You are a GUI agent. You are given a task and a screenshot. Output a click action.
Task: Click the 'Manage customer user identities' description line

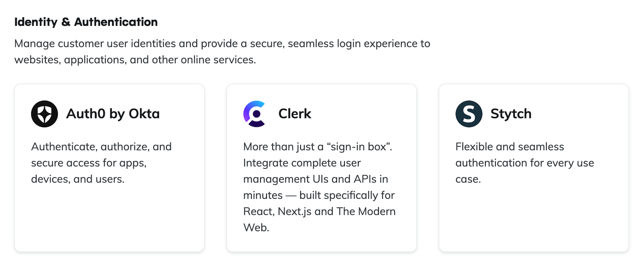click(x=222, y=43)
